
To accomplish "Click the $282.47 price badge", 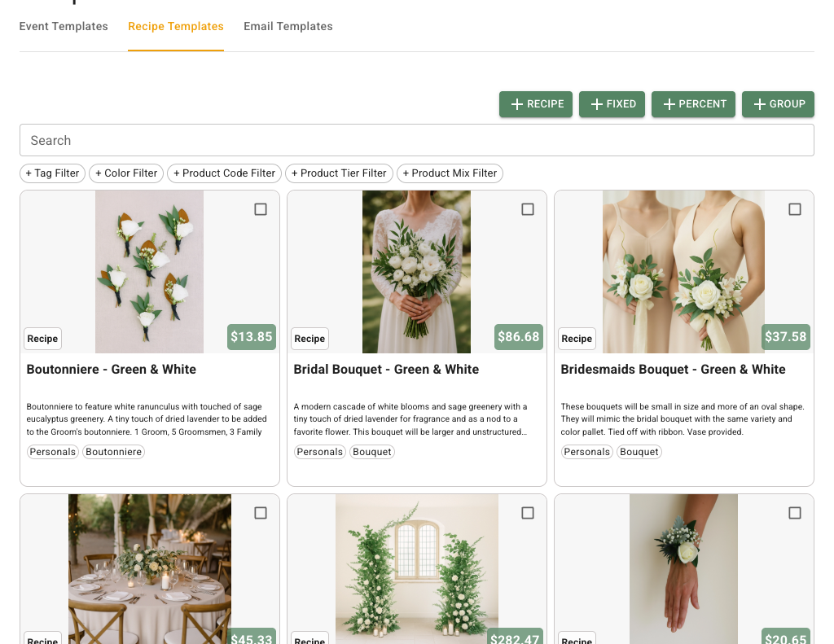I will click(x=515, y=637).
